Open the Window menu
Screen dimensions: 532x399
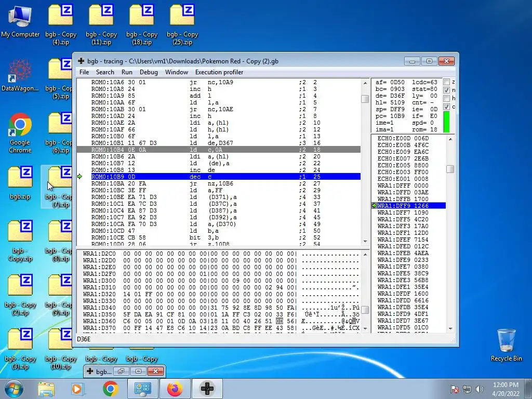pyautogui.click(x=177, y=72)
